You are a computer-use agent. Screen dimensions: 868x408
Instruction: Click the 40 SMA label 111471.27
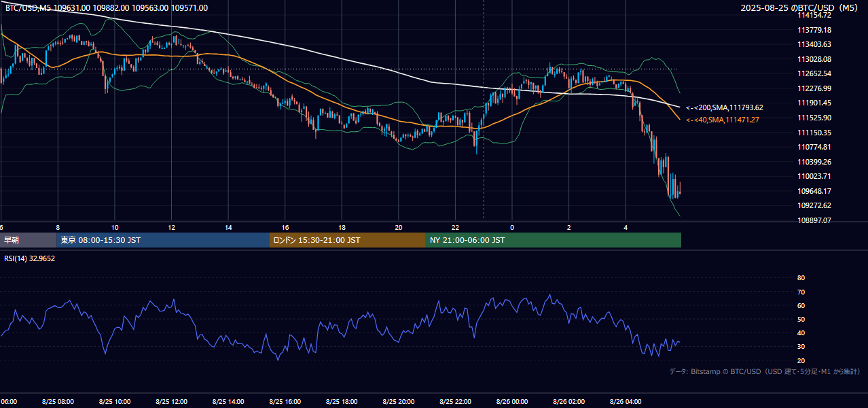(723, 120)
